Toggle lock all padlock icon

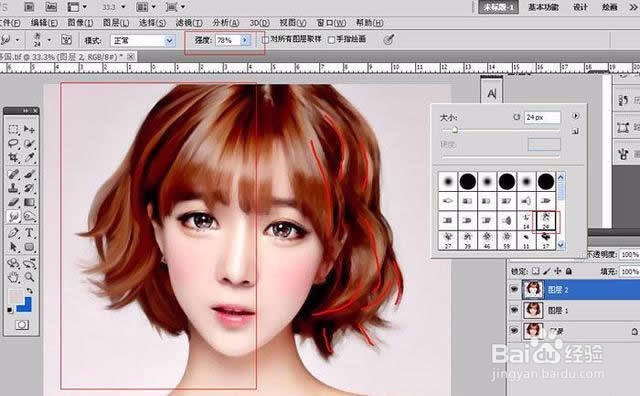click(x=569, y=271)
